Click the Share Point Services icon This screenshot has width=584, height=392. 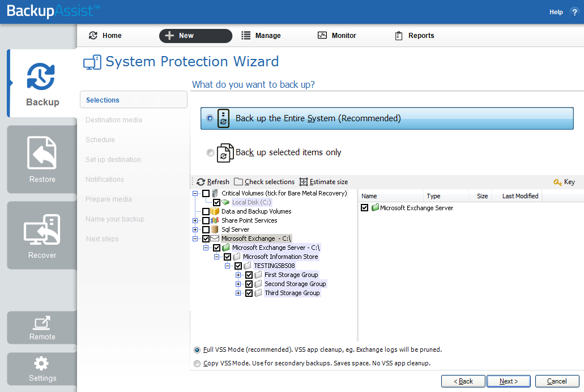pyautogui.click(x=215, y=220)
